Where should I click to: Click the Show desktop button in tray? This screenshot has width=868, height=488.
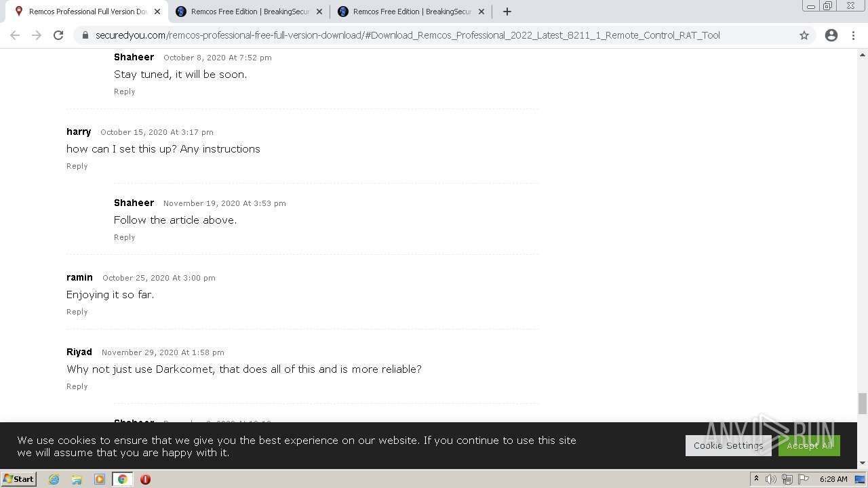(x=860, y=479)
